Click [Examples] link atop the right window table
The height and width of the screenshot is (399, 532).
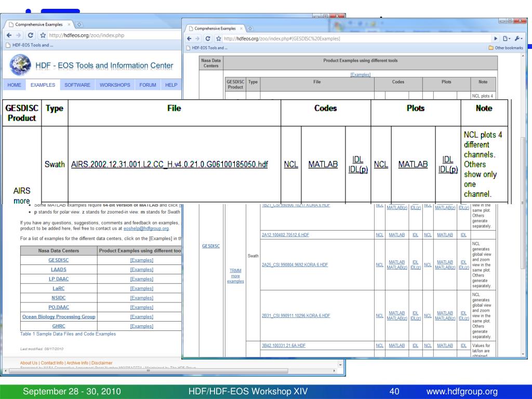coord(361,75)
